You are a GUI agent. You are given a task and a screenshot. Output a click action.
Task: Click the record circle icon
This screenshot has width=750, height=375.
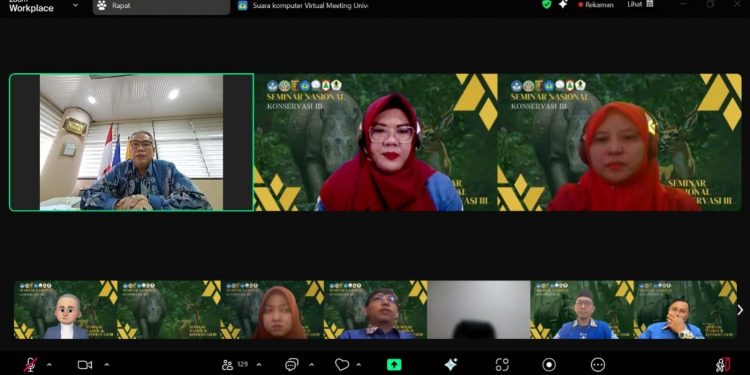point(549,365)
